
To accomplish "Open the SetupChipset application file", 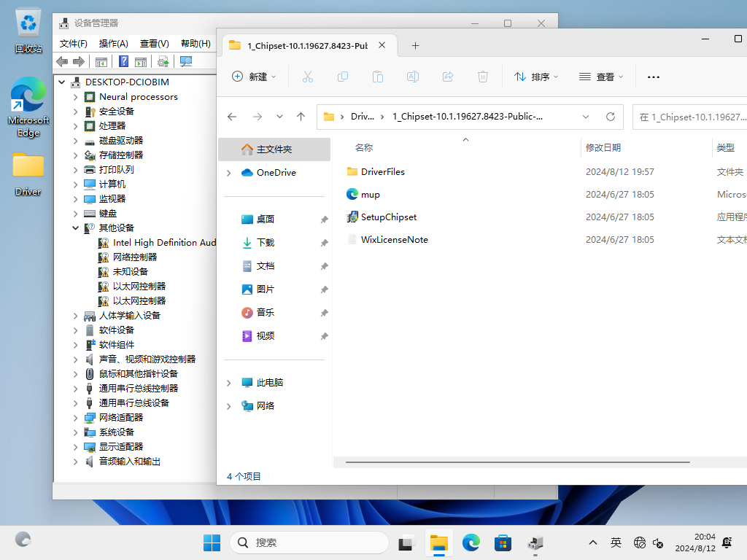I will click(388, 217).
